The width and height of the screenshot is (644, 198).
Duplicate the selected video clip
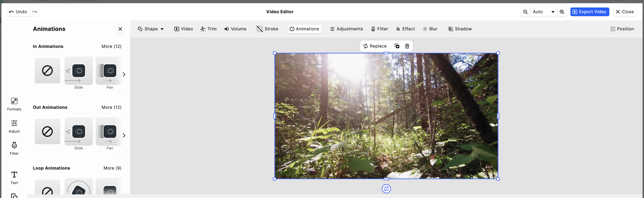[x=397, y=46]
